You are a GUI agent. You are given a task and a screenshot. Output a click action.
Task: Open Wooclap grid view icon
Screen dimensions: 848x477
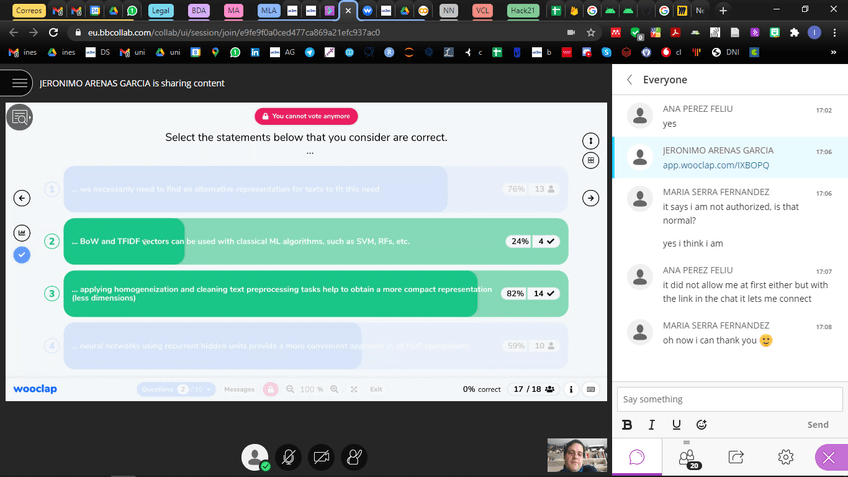click(x=591, y=160)
